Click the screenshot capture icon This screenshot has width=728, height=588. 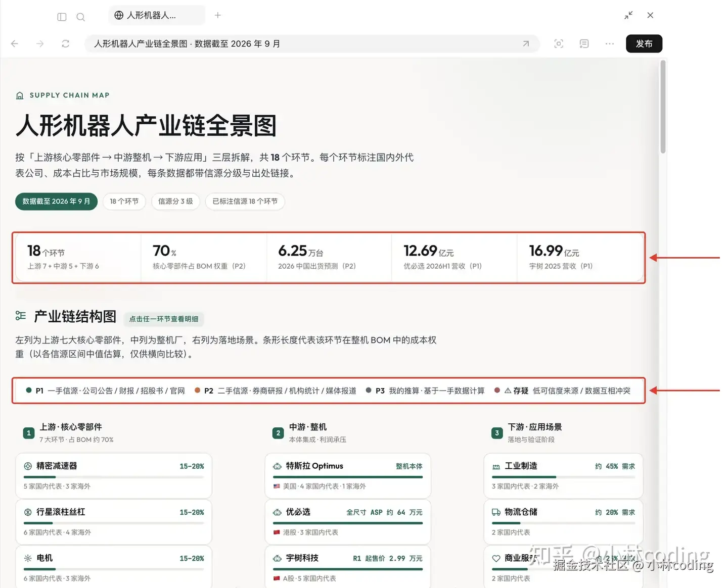click(x=559, y=44)
